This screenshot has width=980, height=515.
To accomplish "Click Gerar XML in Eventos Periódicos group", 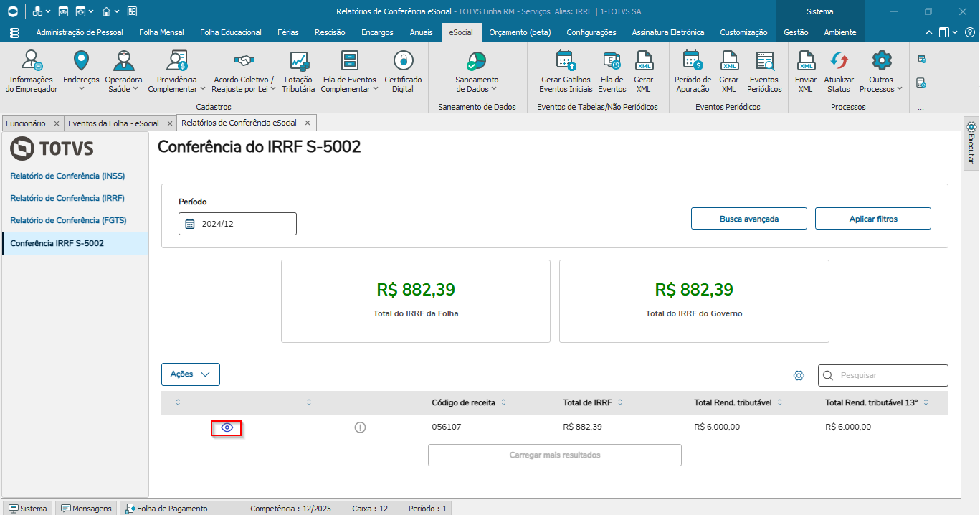I will pos(729,72).
